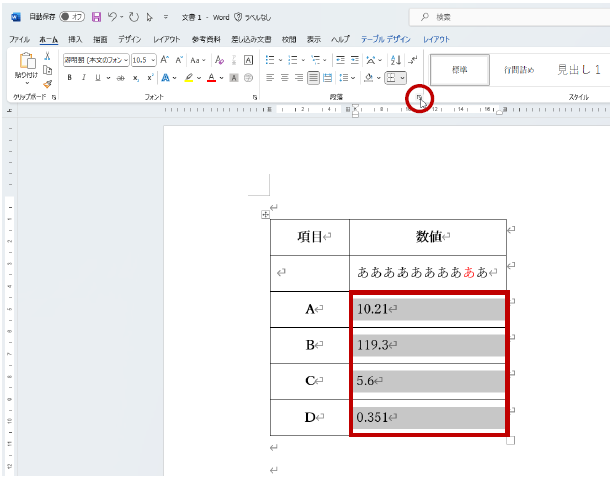The image size is (612, 477).
Task: Toggle the AutoSave (自動保存) switch
Action: click(x=72, y=17)
